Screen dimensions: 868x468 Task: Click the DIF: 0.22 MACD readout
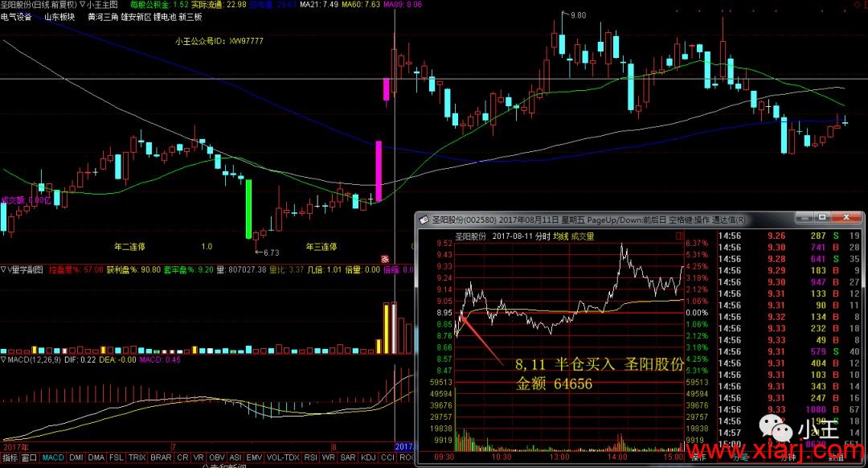pyautogui.click(x=80, y=360)
